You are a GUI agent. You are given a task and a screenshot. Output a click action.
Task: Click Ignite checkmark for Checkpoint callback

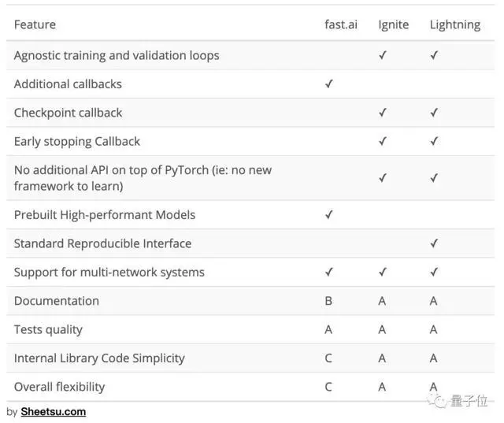click(383, 113)
